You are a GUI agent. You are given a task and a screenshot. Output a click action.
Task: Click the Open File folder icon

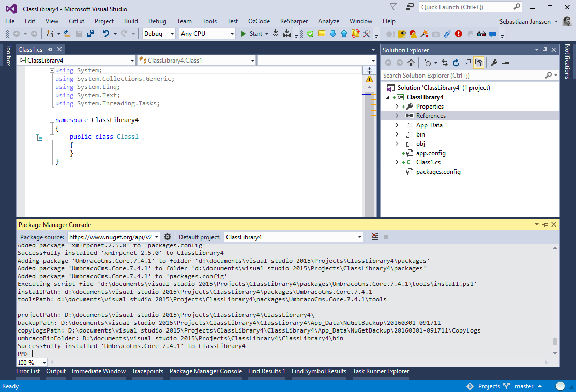point(68,34)
